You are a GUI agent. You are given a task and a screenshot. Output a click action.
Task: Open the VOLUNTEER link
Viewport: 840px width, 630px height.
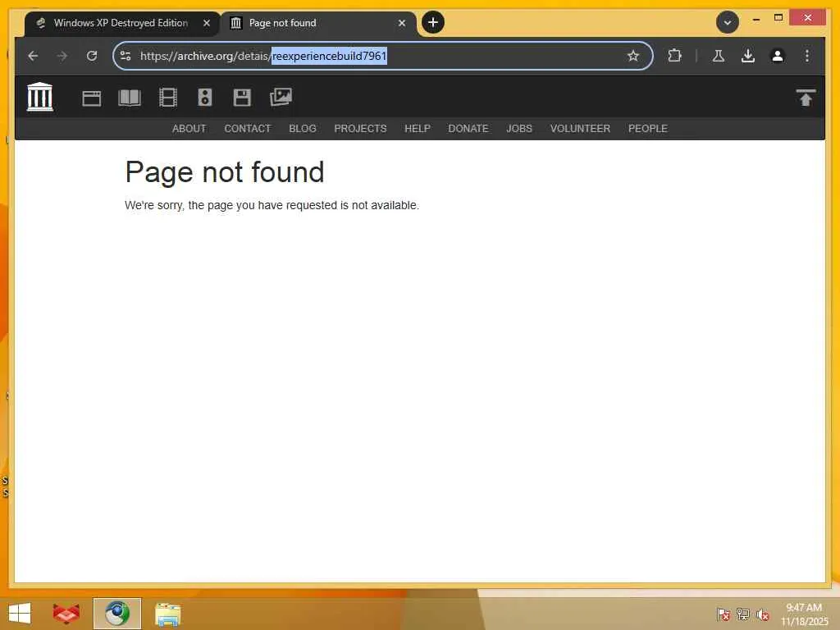(580, 129)
